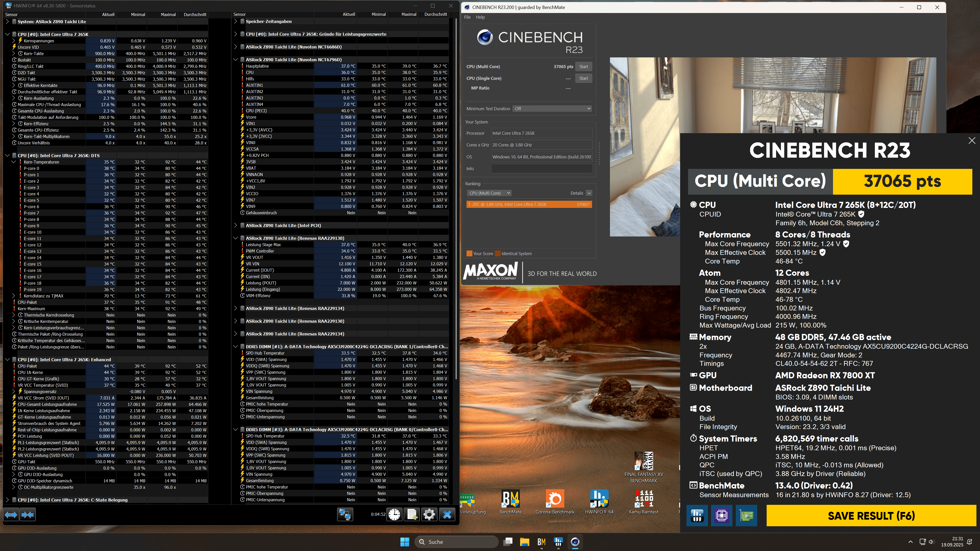Viewport: 980px width, 551px height.
Task: Open the Cinebench Help menu
Action: tap(480, 17)
